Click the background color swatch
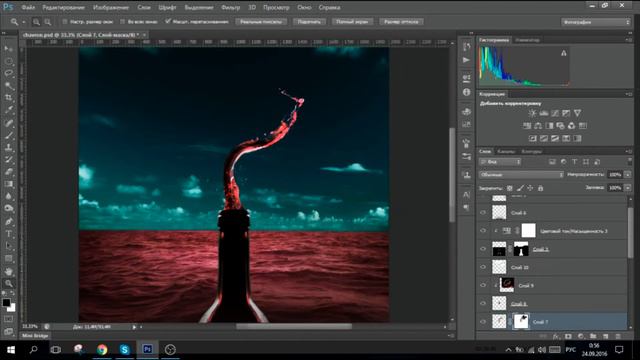Screen dimensions: 640x360 pos(12,308)
